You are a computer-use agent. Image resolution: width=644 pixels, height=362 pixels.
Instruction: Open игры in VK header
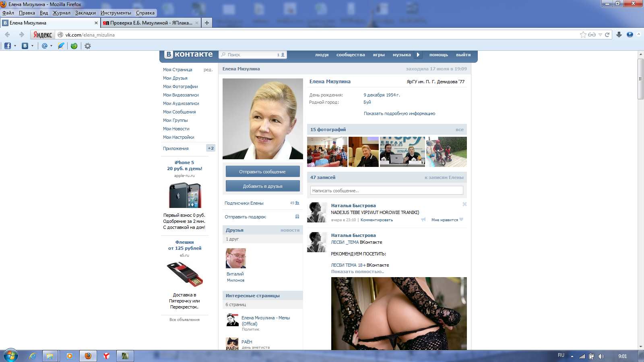[379, 55]
